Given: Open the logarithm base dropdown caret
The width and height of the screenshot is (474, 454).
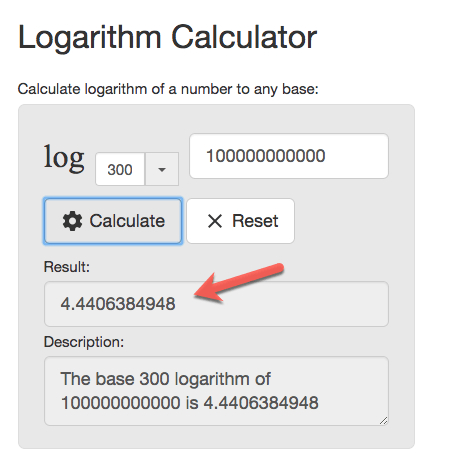Looking at the screenshot, I should [x=162, y=169].
